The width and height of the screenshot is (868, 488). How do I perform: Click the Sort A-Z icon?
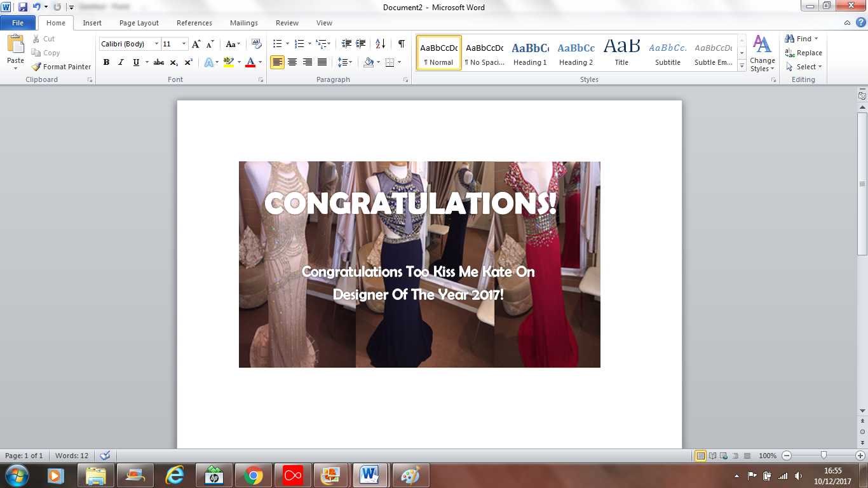pos(380,44)
